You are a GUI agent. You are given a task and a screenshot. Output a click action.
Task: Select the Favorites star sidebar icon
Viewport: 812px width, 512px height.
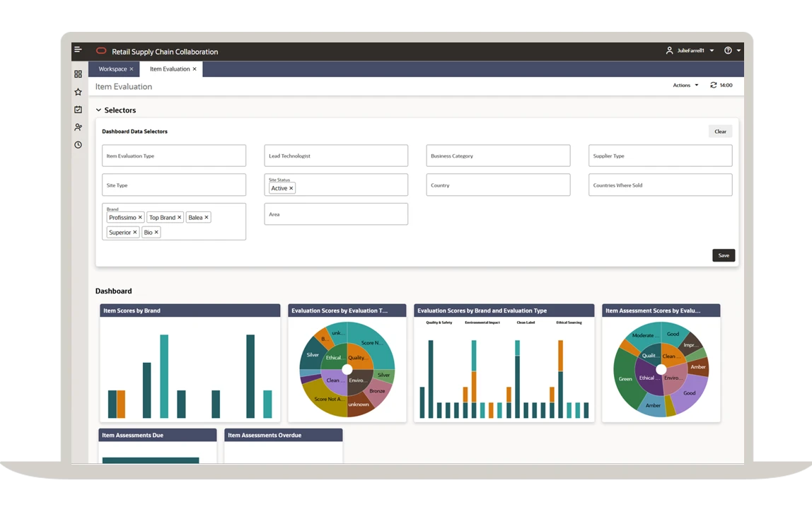(x=78, y=91)
